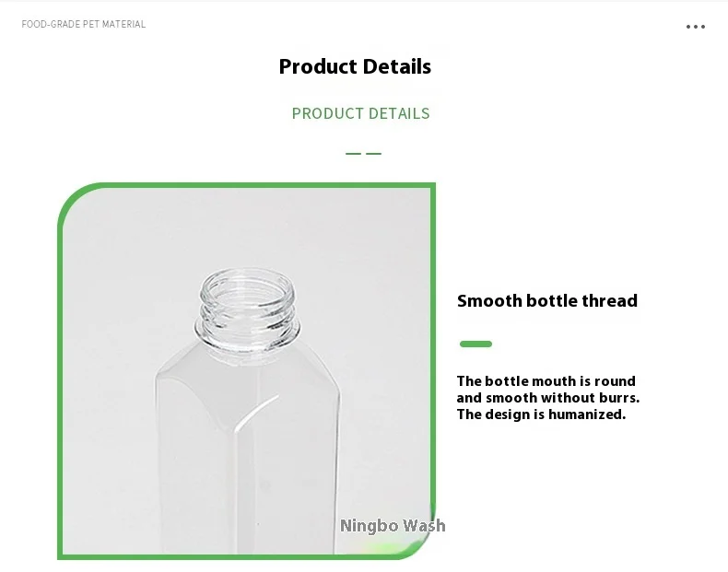This screenshot has height=572, width=728.
Task: Click rounded green top-left frame corner
Action: [74, 200]
